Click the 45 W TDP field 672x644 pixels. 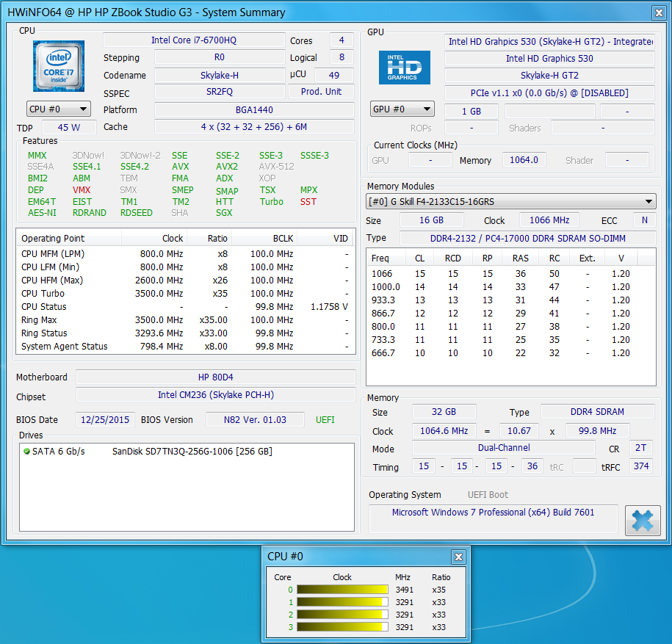pos(69,127)
